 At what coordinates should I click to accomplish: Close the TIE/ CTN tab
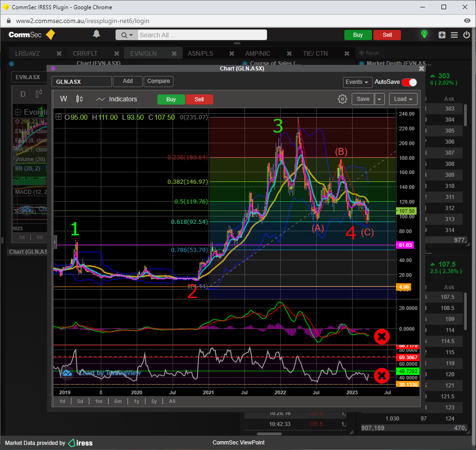(347, 53)
